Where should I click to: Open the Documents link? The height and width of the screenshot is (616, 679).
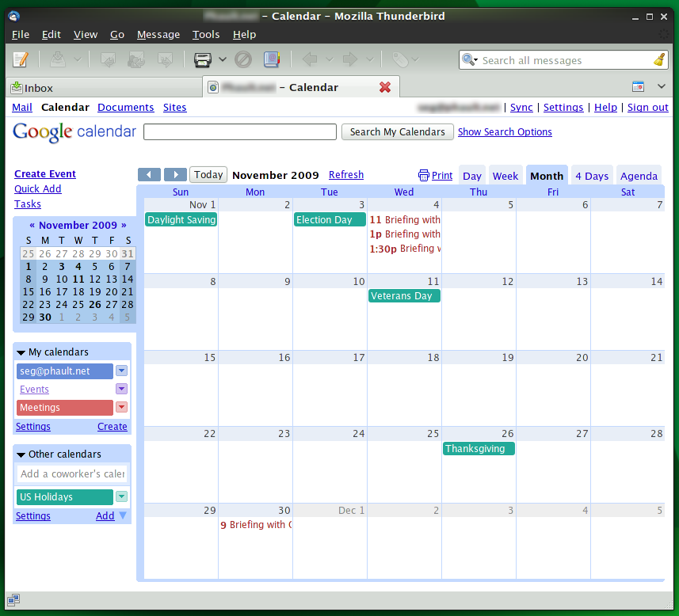(126, 108)
